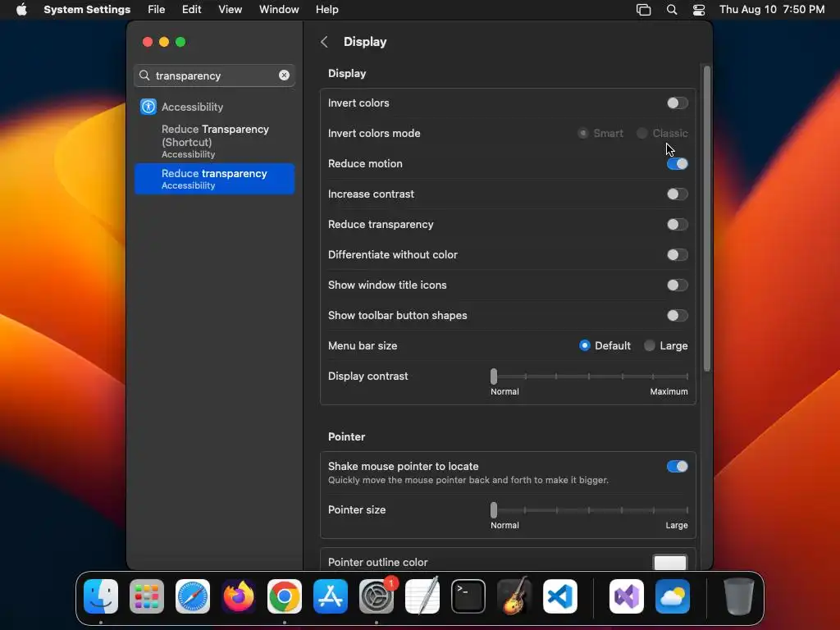Select Large menu bar size
The width and height of the screenshot is (840, 630).
[650, 345]
